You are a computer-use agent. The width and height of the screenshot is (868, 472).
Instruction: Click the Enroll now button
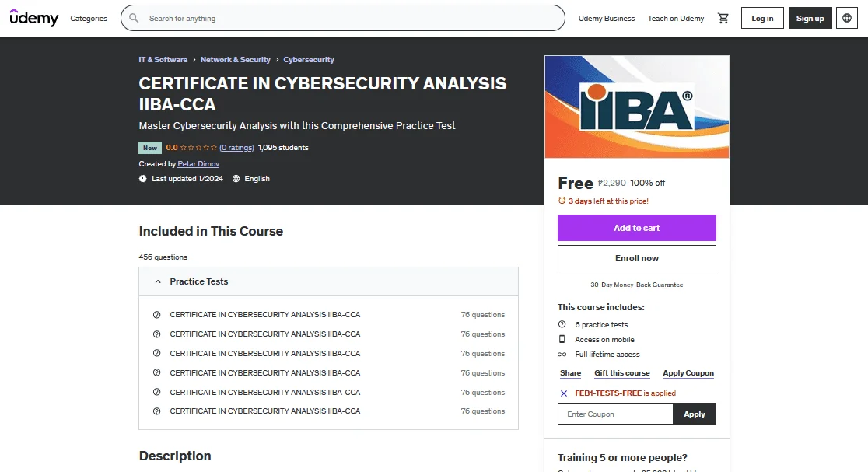(636, 258)
